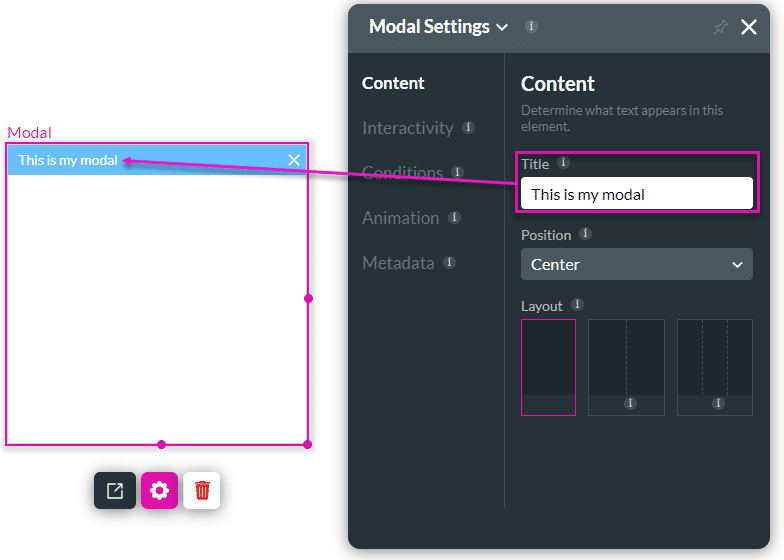This screenshot has width=784, height=560.
Task: Choose the single-column layout thumbnail
Action: (x=548, y=367)
